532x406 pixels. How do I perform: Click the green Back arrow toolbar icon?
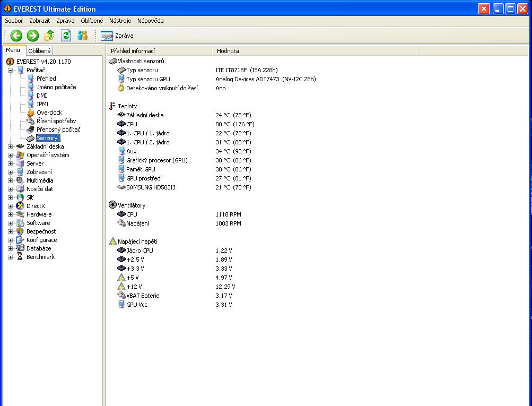16,36
